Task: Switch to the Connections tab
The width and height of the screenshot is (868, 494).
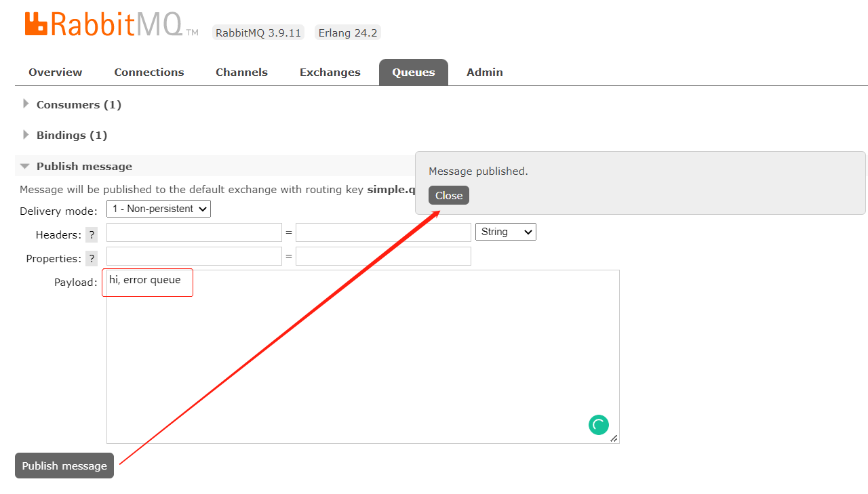Action: click(x=149, y=73)
